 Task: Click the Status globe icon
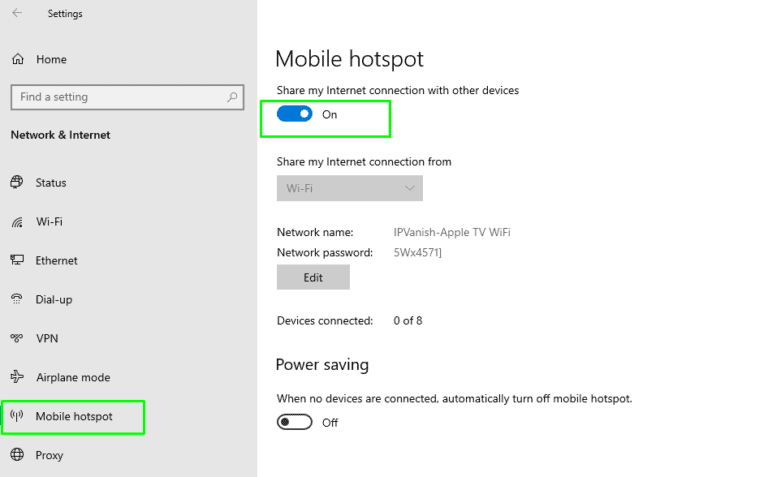[x=17, y=183]
